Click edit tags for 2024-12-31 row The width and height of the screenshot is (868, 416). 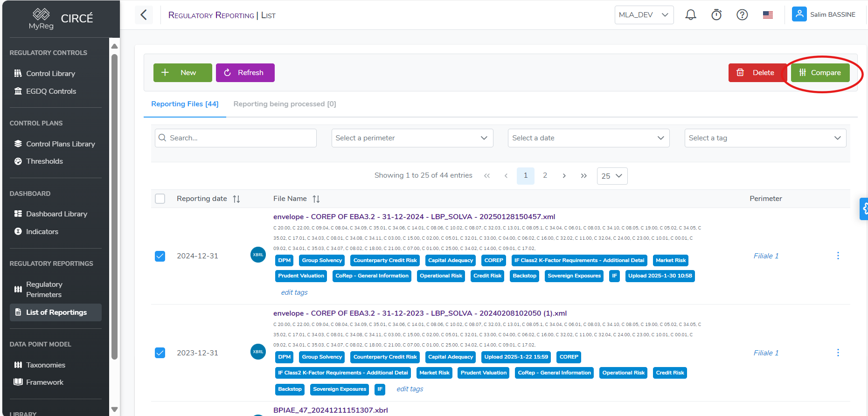294,292
